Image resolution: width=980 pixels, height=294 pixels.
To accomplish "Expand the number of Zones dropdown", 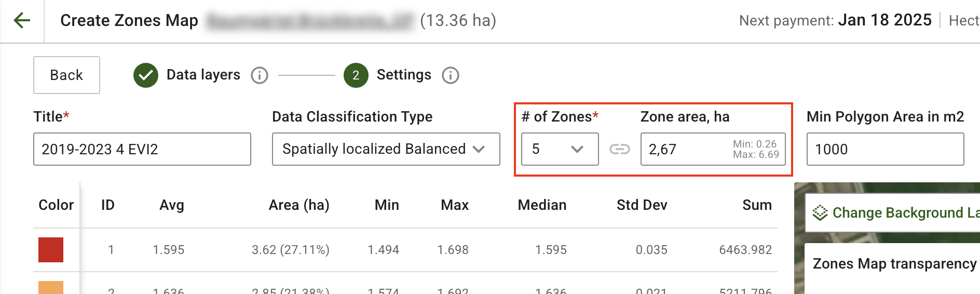I will coord(560,149).
